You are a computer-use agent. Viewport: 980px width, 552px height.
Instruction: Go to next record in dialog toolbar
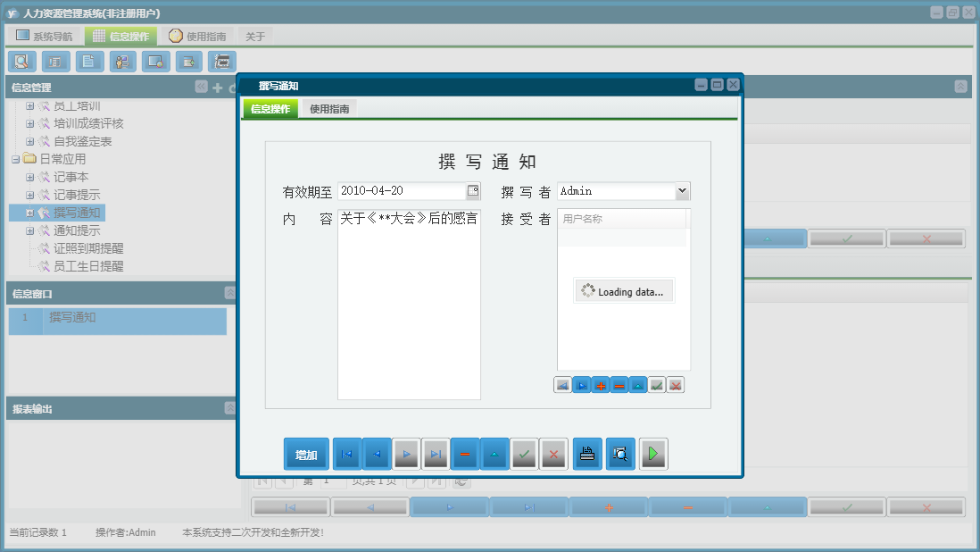click(x=406, y=454)
